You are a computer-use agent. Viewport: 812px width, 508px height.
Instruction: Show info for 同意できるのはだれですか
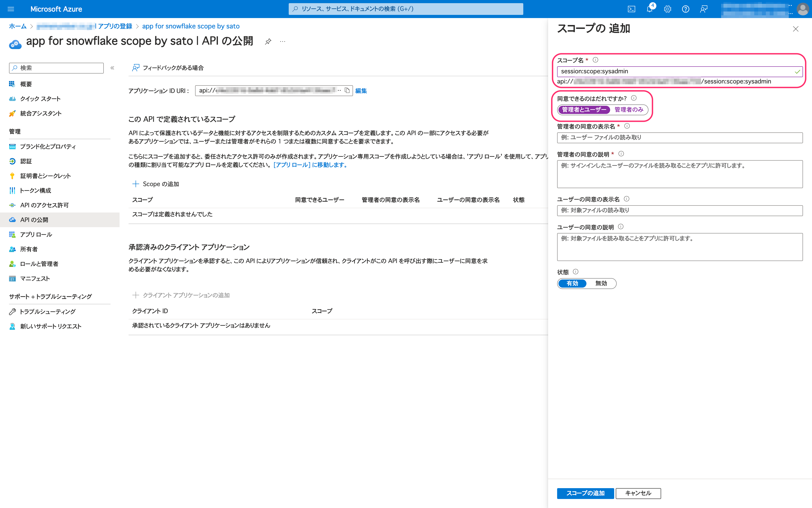click(x=634, y=98)
